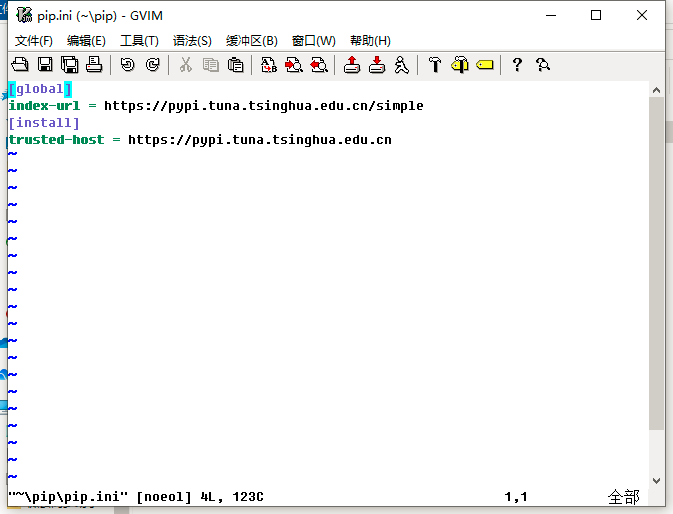
Task: Click the index-url key text
Action: coord(44,106)
